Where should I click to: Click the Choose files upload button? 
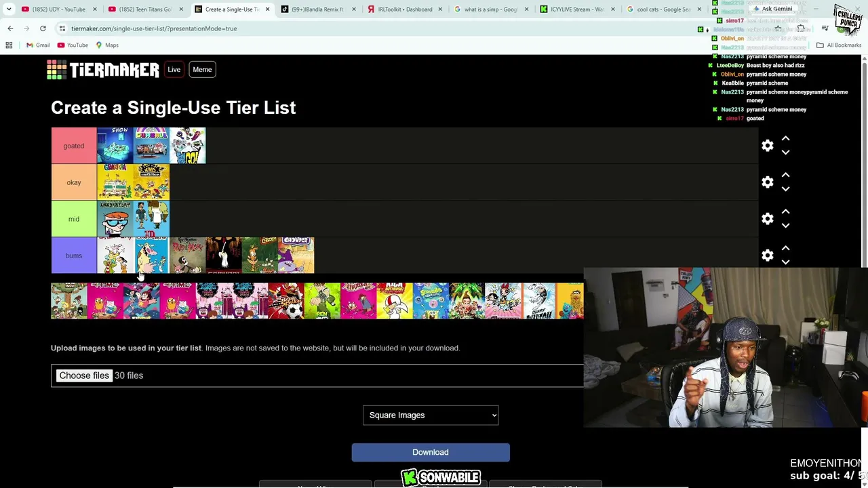click(84, 375)
